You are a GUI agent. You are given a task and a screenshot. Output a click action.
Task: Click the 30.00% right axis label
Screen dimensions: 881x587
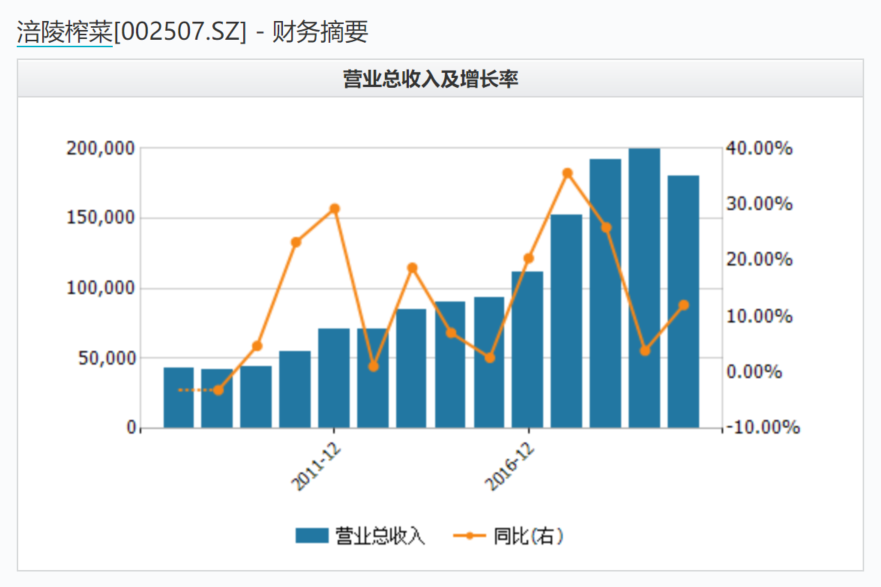[759, 204]
